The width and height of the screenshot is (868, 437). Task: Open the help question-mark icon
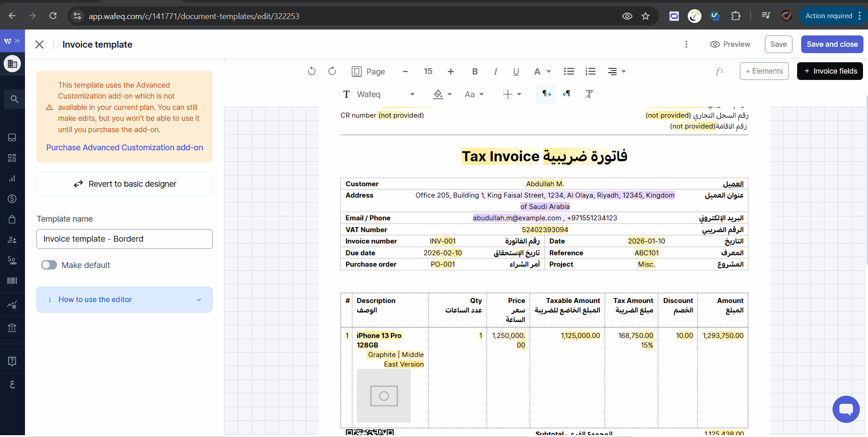click(12, 362)
